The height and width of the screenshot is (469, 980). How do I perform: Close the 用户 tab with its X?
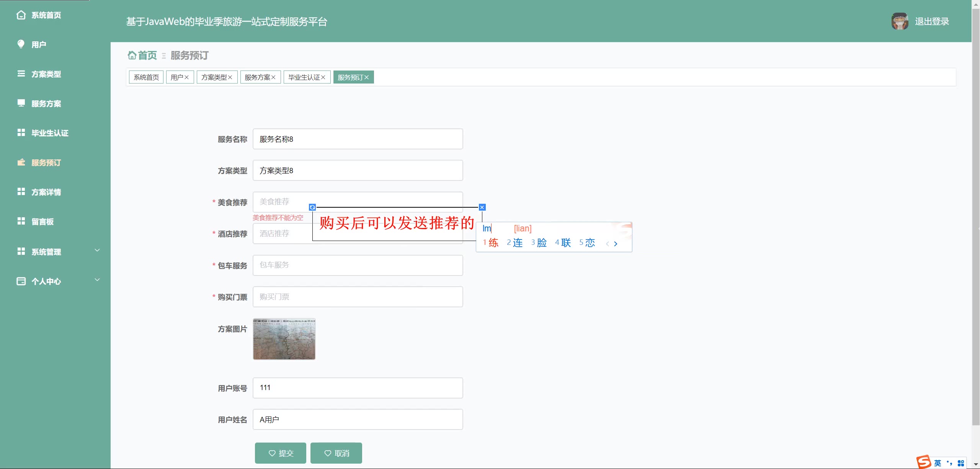coord(186,77)
